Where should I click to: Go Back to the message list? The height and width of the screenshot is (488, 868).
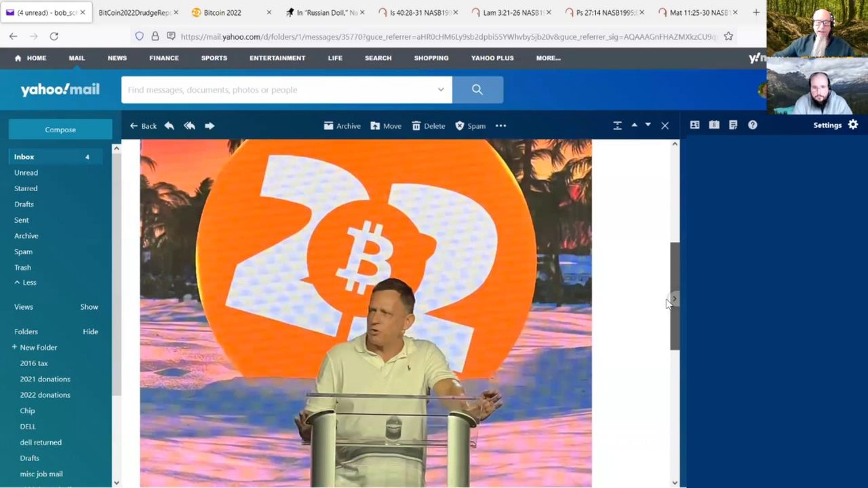coord(143,126)
